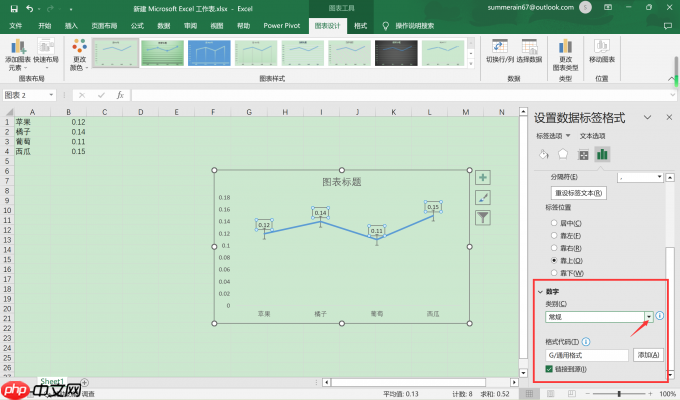
Task: Click 格式代码 input field
Action: click(587, 355)
